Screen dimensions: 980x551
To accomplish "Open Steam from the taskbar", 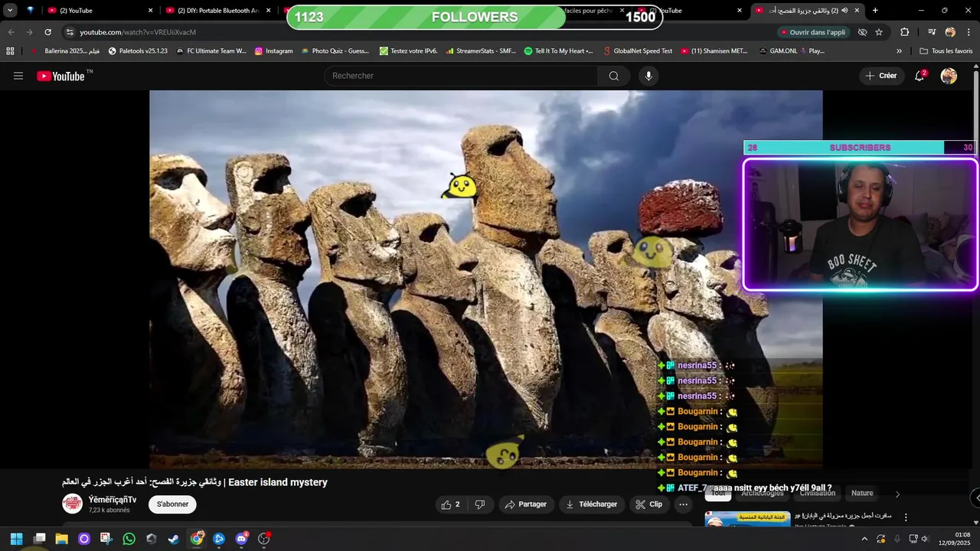I will [174, 539].
